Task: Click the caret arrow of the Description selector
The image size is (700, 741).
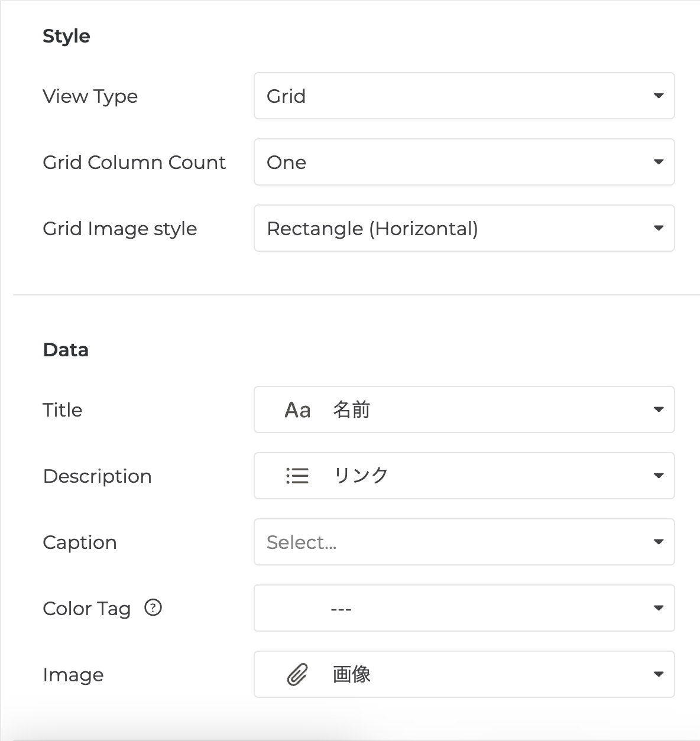Action: (x=658, y=476)
